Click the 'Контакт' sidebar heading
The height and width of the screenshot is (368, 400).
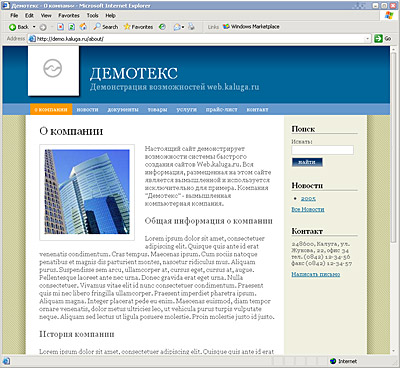pyautogui.click(x=307, y=231)
